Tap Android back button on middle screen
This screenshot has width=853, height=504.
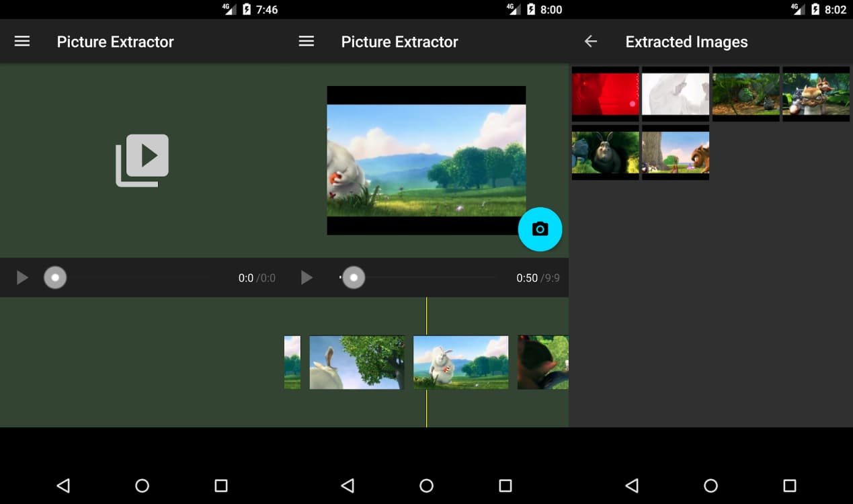348,485
